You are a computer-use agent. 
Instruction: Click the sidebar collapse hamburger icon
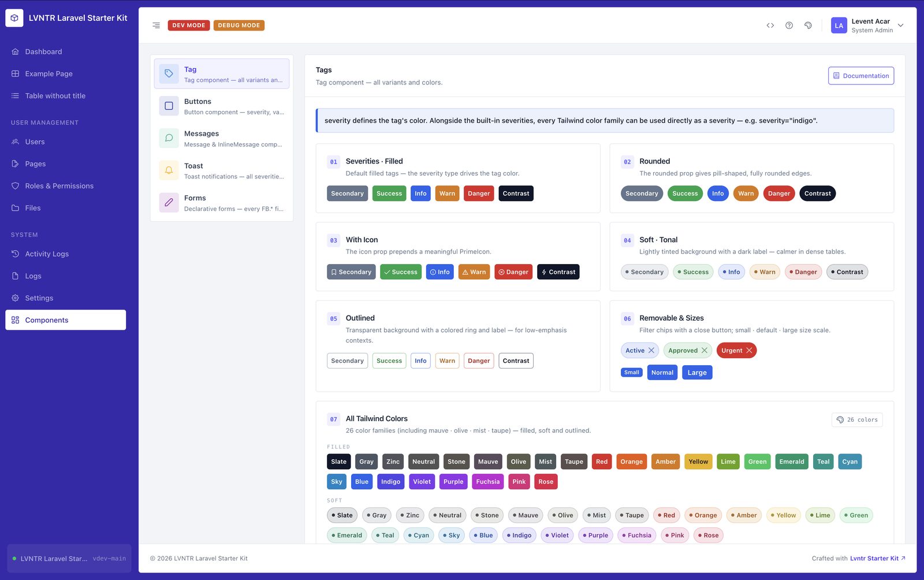(156, 25)
